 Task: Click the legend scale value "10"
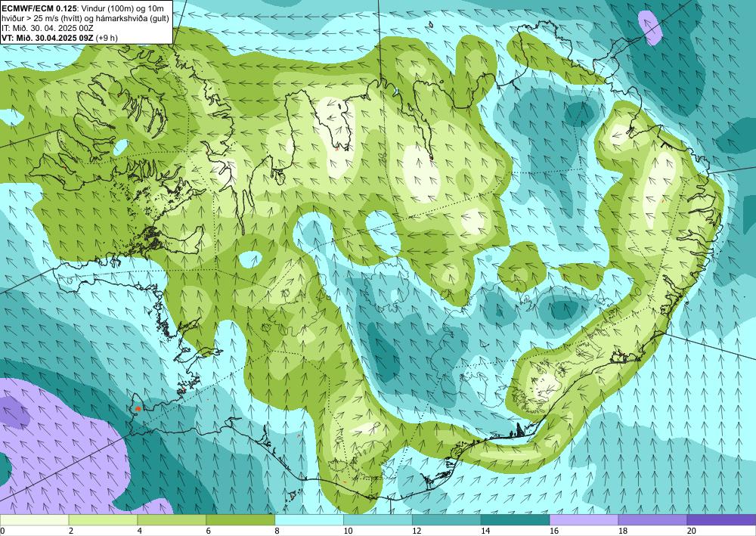(x=348, y=531)
